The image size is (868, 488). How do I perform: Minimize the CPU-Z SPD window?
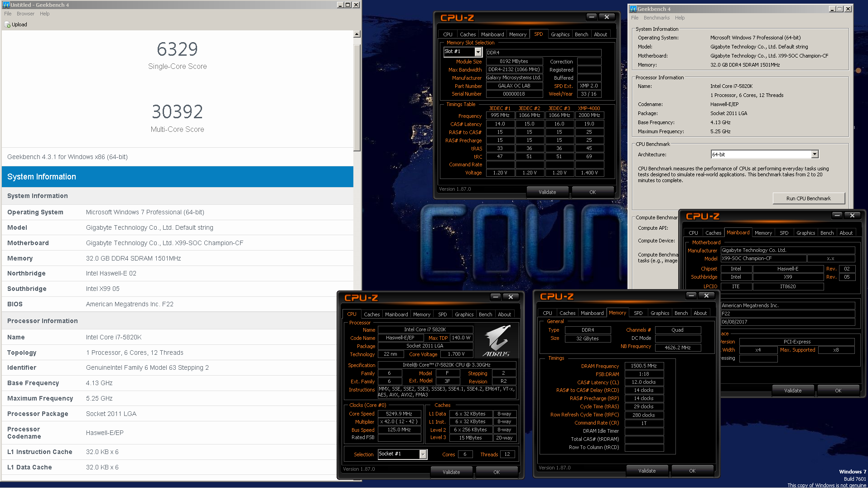point(592,17)
